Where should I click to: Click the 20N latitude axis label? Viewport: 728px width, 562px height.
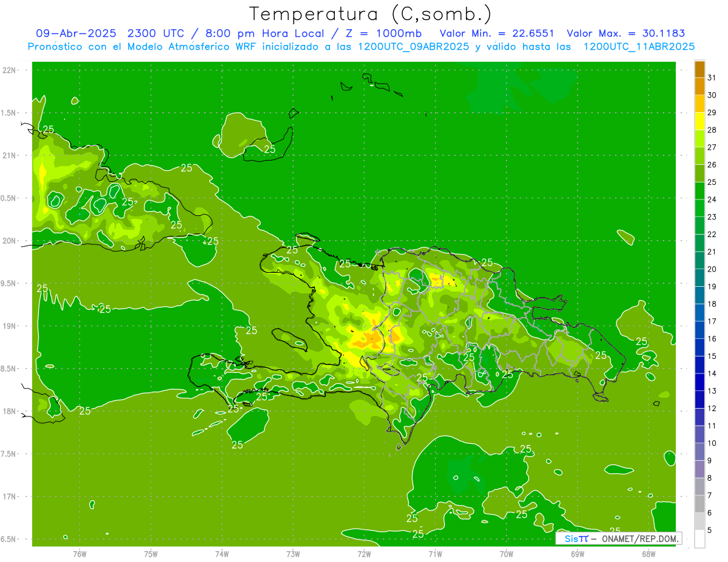tap(10, 241)
